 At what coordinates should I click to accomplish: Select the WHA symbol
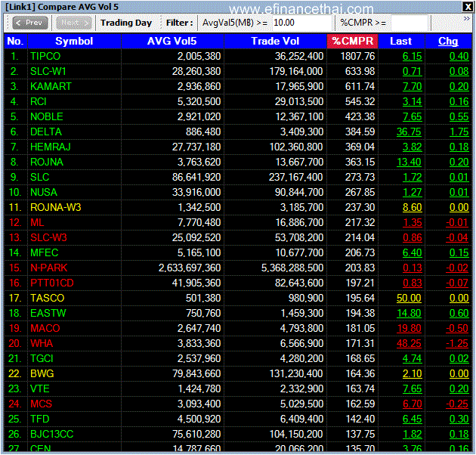point(42,344)
